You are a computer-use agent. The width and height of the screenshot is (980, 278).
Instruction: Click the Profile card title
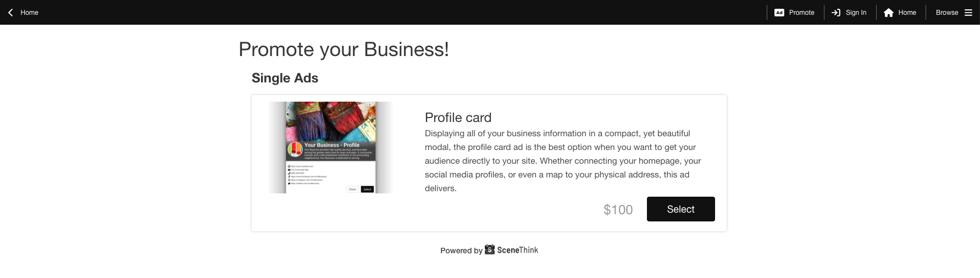pyautogui.click(x=458, y=118)
